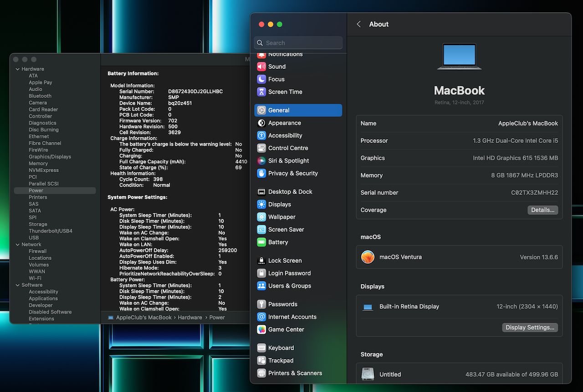Select Locations under Network
The image size is (583, 392).
point(40,258)
